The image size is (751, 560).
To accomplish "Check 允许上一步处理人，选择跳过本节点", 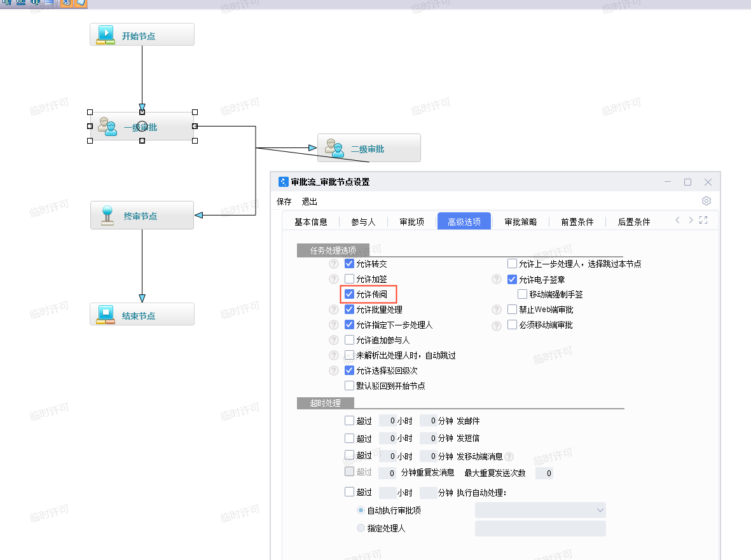I will 512,263.
